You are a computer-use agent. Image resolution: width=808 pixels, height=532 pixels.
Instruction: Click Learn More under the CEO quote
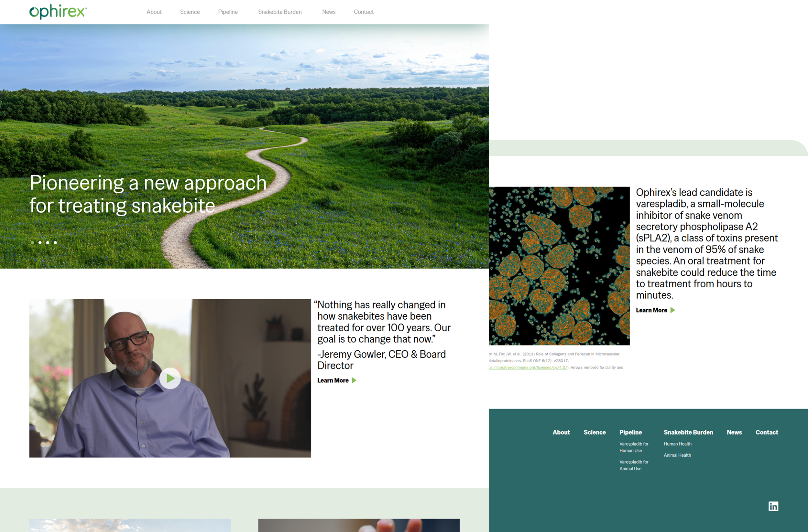[x=333, y=380]
